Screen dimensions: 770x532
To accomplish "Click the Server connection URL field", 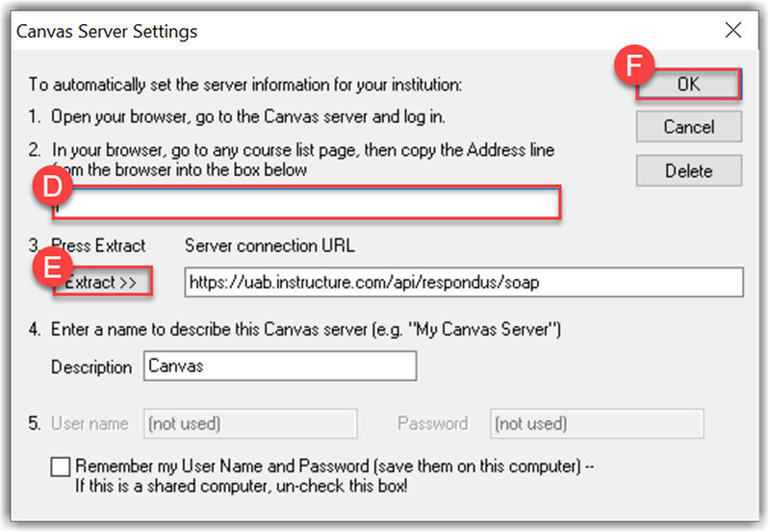I will tap(463, 282).
